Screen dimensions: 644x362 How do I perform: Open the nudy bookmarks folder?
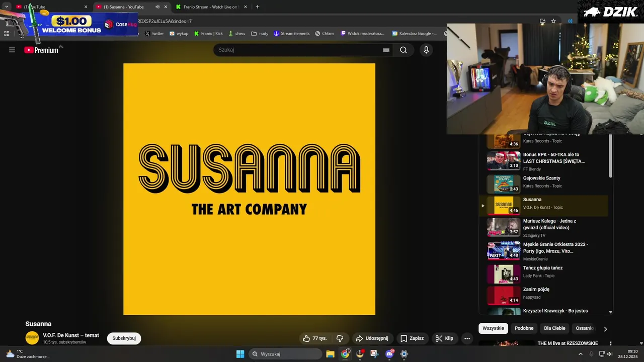click(x=260, y=34)
